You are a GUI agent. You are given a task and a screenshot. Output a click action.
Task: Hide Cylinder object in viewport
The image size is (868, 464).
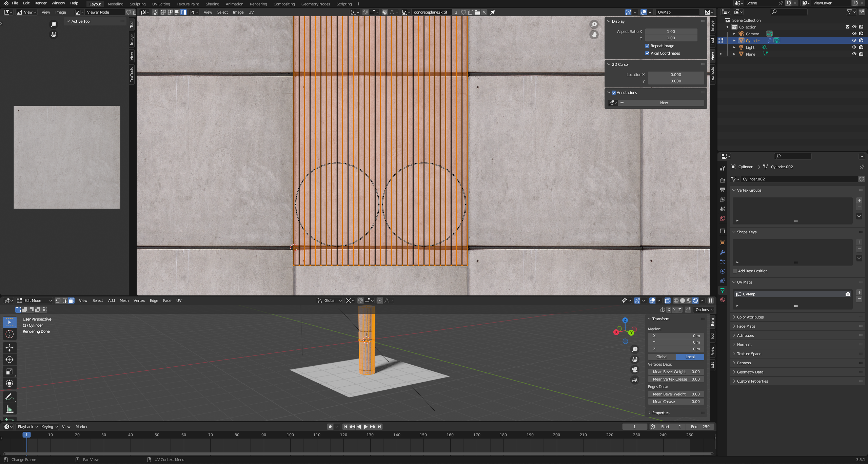[x=854, y=40]
